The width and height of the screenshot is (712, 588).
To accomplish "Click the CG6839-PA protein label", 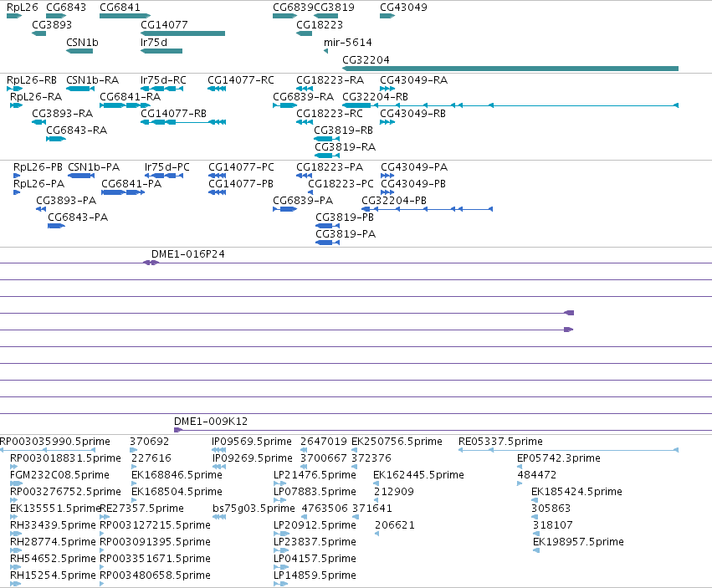I will [303, 201].
